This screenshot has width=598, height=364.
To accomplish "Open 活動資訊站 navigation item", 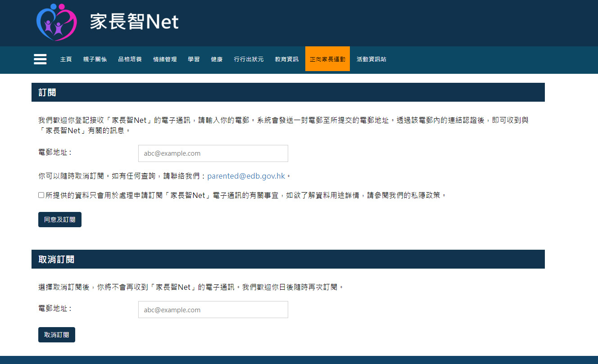I will pos(371,59).
